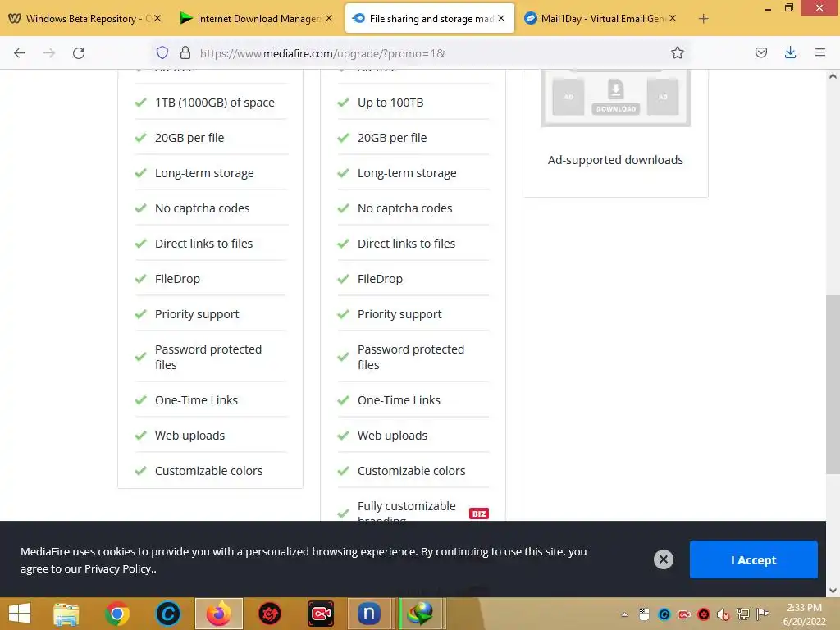This screenshot has width=840, height=630.
Task: Click No captcha codes in the 100TB column
Action: click(404, 208)
